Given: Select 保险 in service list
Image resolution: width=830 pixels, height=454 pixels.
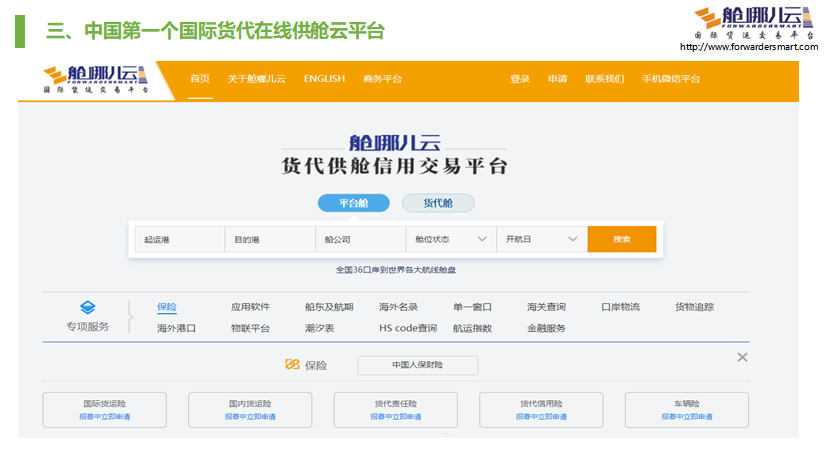Looking at the screenshot, I should coord(167,307).
